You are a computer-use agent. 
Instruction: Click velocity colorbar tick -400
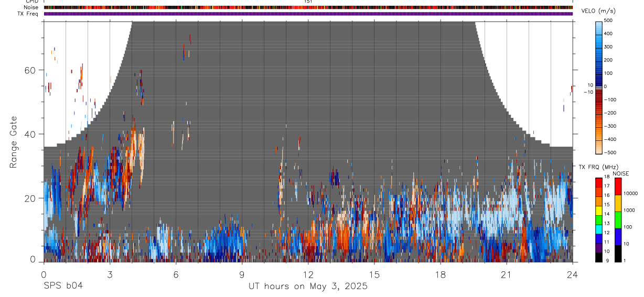[x=611, y=139]
